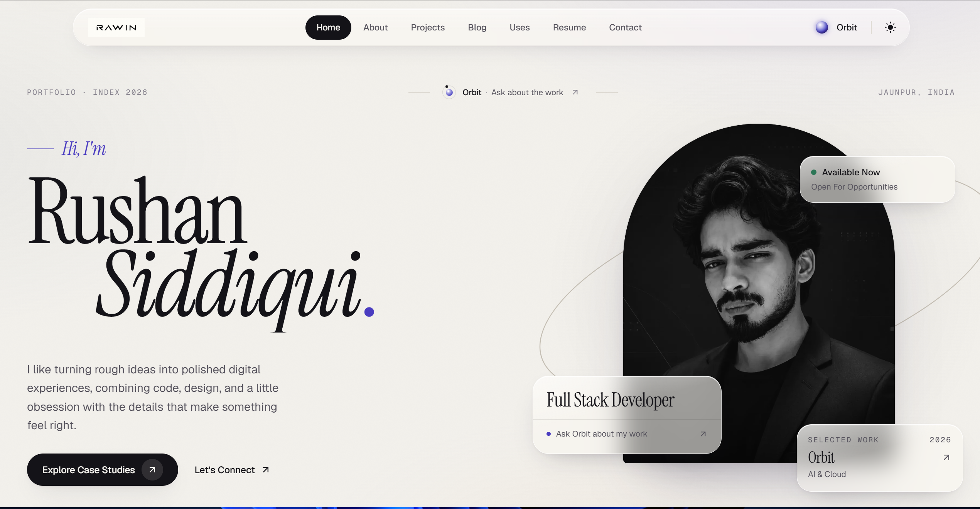980x509 pixels.
Task: Click Ask Orbit about my work
Action: click(601, 434)
